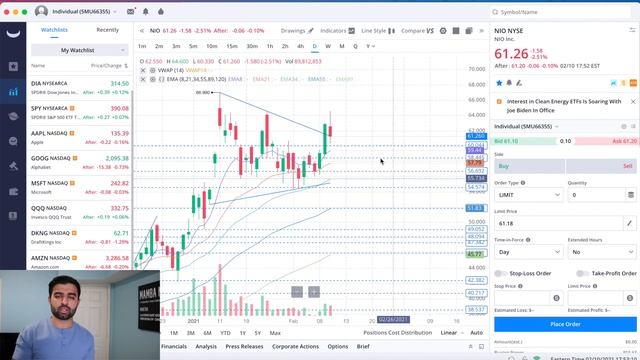
Task: Enable the Take-Profit Order switch
Action: [x=582, y=273]
